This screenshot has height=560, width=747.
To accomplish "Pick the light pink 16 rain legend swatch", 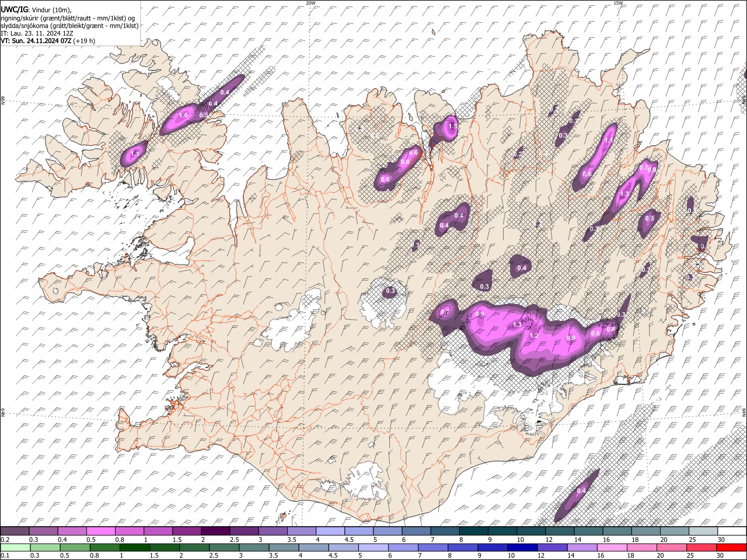I will coord(612,547).
